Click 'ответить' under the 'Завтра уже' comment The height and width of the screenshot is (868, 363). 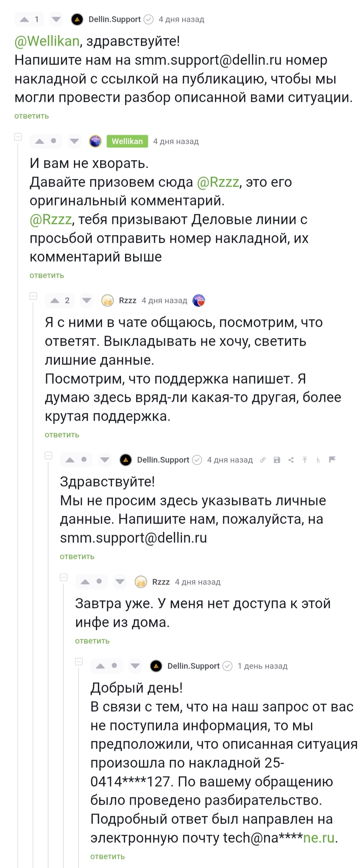92,641
